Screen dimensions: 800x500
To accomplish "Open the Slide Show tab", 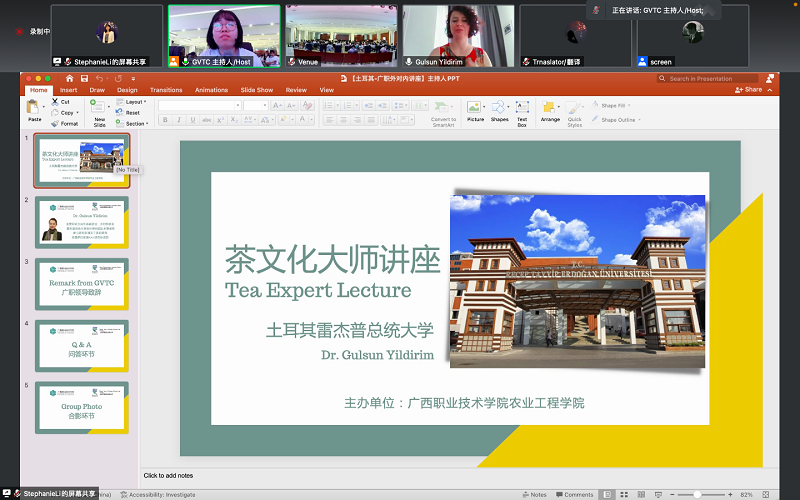I will tap(257, 90).
